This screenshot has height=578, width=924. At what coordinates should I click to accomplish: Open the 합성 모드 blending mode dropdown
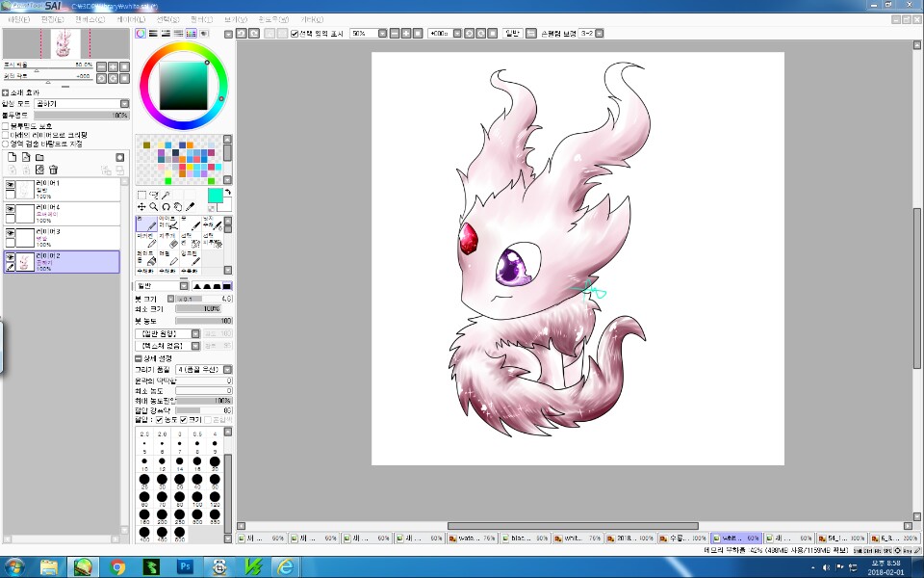click(124, 104)
